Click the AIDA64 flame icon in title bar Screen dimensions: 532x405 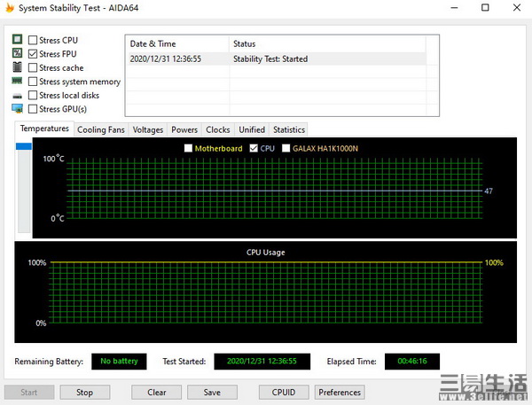(x=10, y=8)
